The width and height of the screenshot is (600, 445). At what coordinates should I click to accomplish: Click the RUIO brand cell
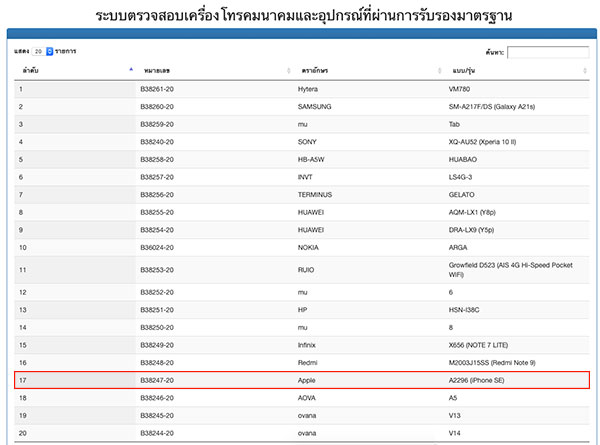tap(306, 270)
